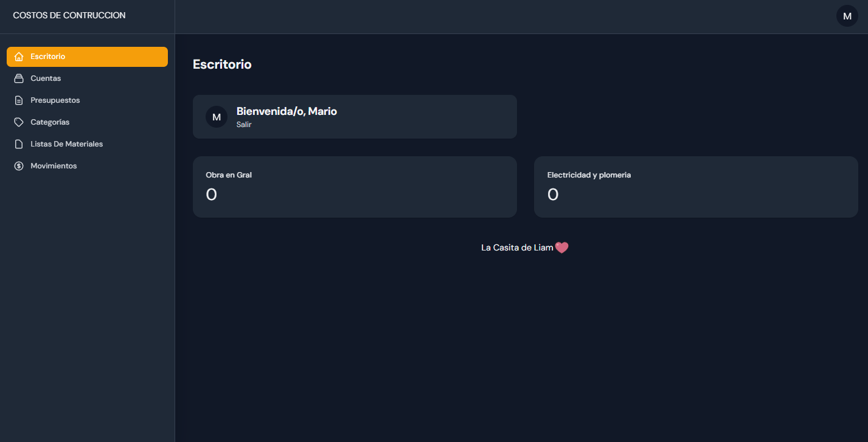
Task: Click the Salir link to log out
Action: (244, 125)
